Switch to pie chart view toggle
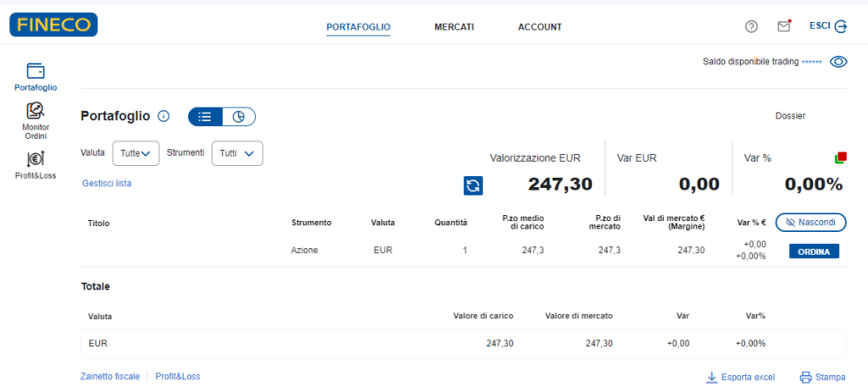The width and height of the screenshot is (868, 392). 238,117
